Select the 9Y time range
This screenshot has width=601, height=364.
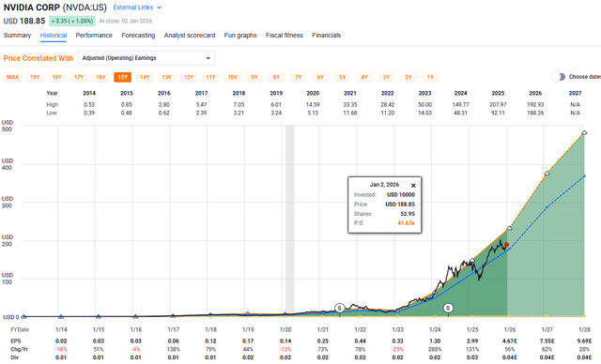(x=254, y=77)
